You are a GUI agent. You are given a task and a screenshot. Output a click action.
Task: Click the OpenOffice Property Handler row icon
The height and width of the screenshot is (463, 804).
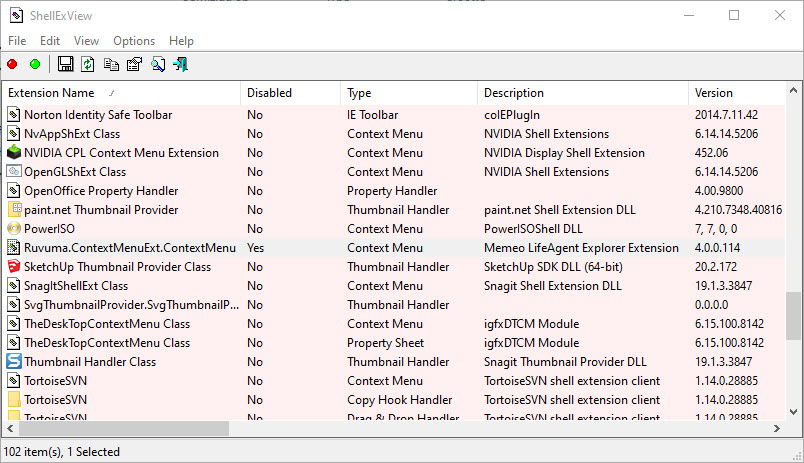point(14,191)
